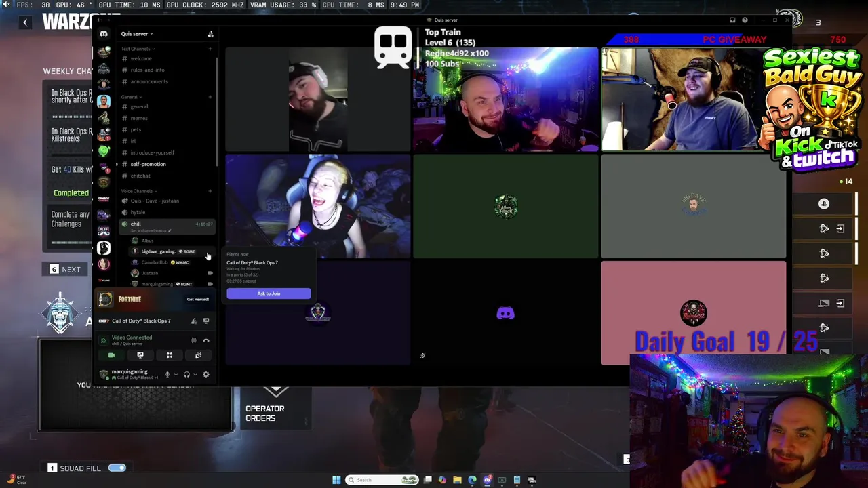Screen dimensions: 868x488
Task: Select the blonde streamer video tile
Action: 318,207
